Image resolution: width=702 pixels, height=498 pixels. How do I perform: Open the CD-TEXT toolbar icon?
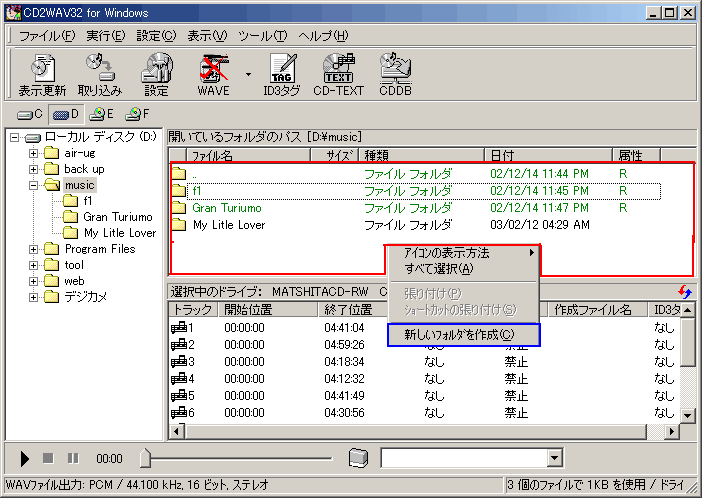pos(338,74)
